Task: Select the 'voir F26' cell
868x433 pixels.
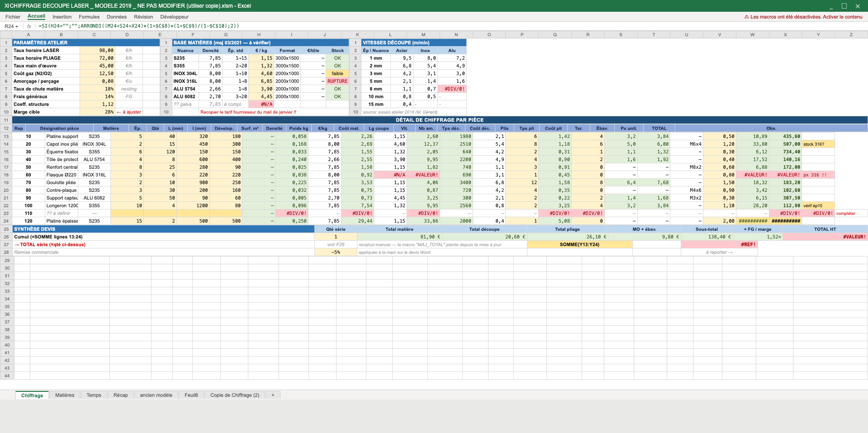Action: tap(336, 245)
